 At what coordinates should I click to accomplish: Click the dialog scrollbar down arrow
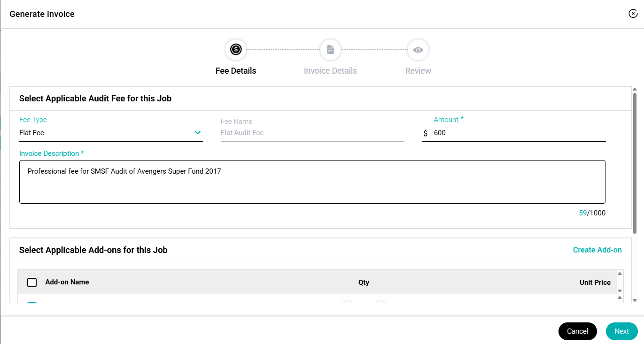pos(635,300)
